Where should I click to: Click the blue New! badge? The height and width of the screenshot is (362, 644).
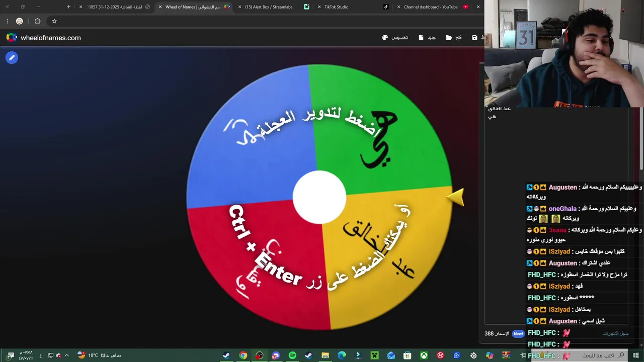click(x=518, y=333)
